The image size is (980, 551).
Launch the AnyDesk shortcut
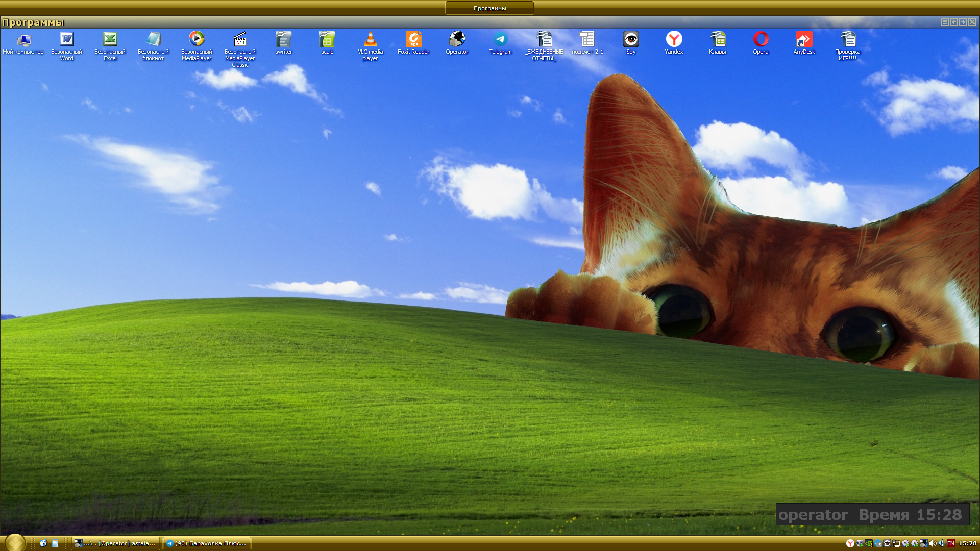(804, 40)
